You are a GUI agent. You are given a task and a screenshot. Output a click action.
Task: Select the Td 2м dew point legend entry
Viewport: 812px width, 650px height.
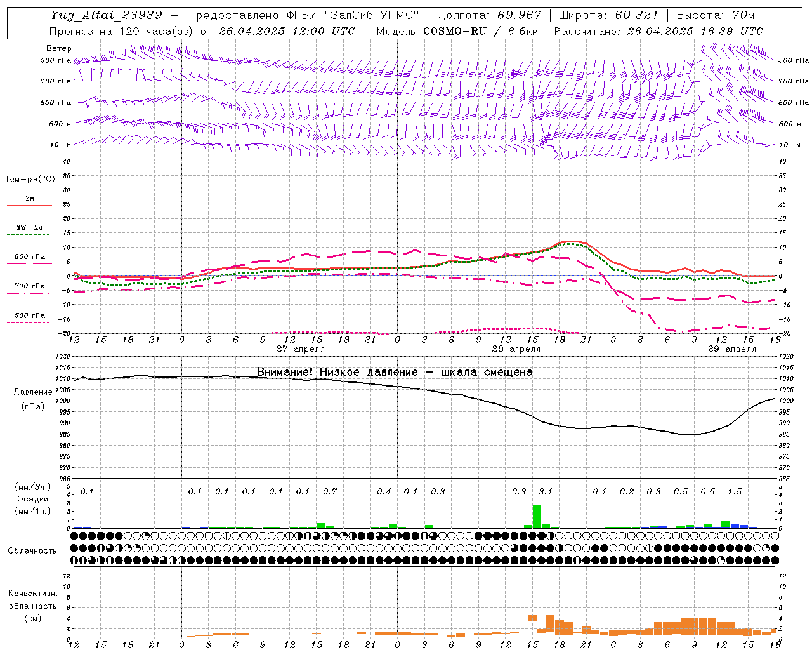click(x=30, y=227)
